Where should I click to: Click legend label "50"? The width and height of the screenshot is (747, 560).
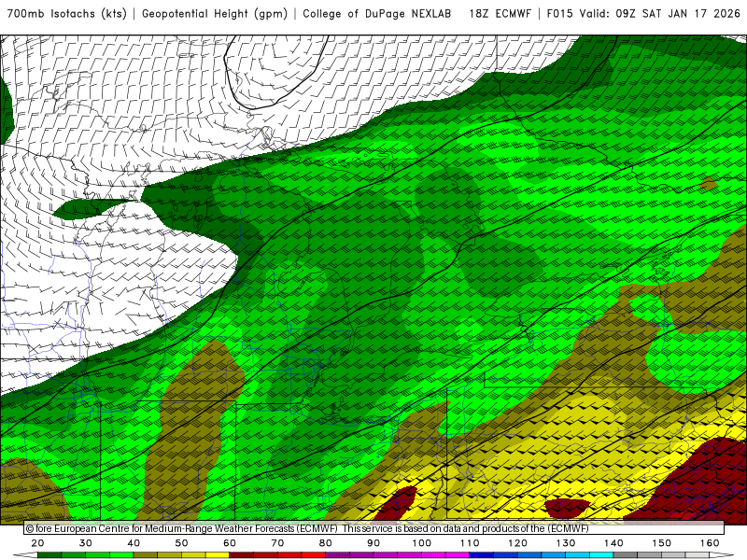(181, 543)
